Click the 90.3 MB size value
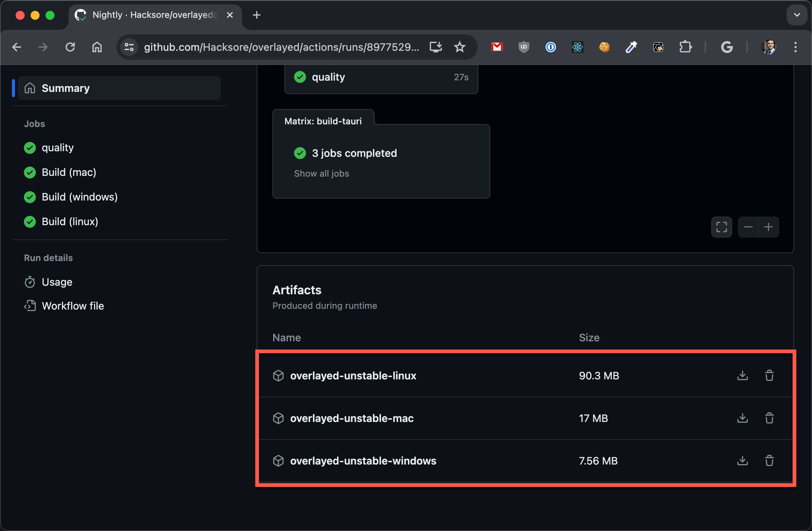The image size is (812, 531). point(599,376)
